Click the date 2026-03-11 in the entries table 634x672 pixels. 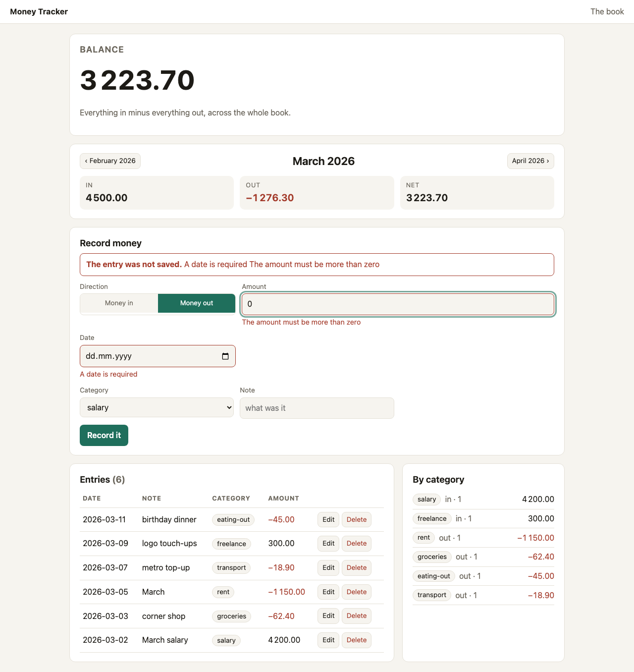click(x=104, y=519)
